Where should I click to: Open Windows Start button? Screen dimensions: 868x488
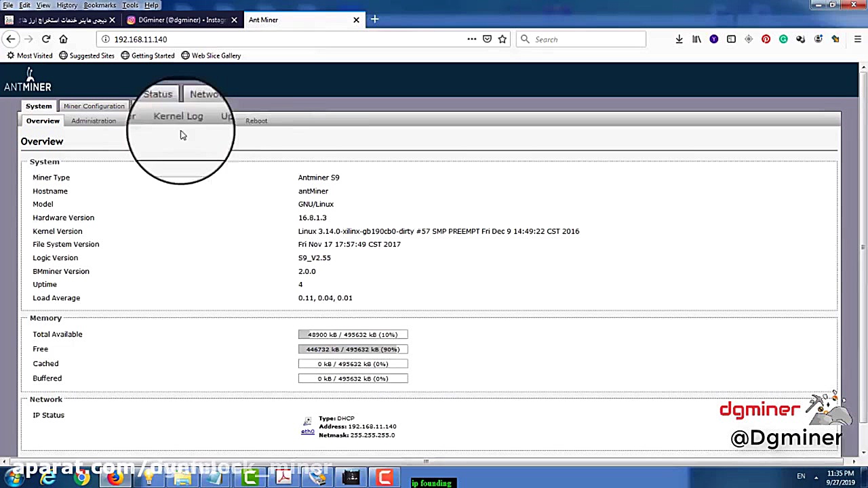pyautogui.click(x=14, y=478)
